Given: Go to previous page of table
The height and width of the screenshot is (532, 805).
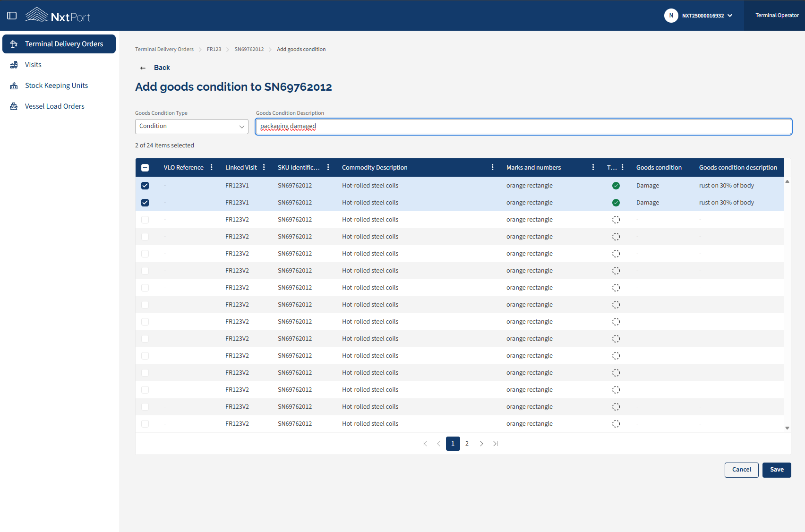Looking at the screenshot, I should (439, 444).
